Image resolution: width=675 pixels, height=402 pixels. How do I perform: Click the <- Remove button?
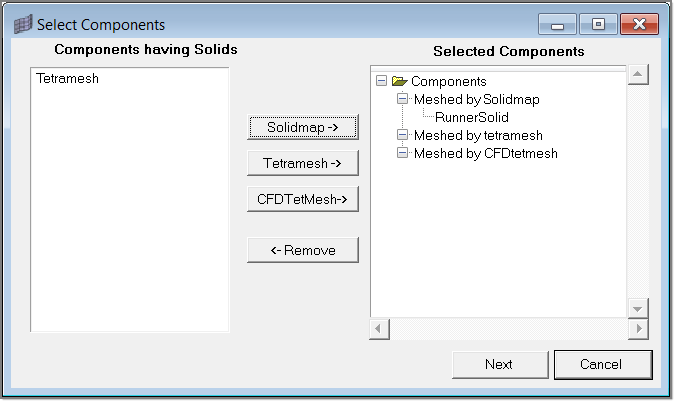tap(302, 250)
